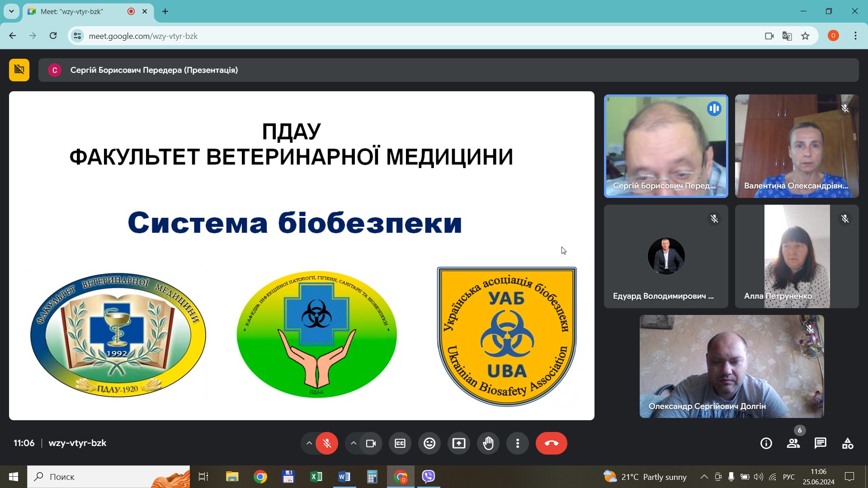Viewport: 868px width, 488px height.
Task: Open Viber from the taskbar
Action: (428, 477)
